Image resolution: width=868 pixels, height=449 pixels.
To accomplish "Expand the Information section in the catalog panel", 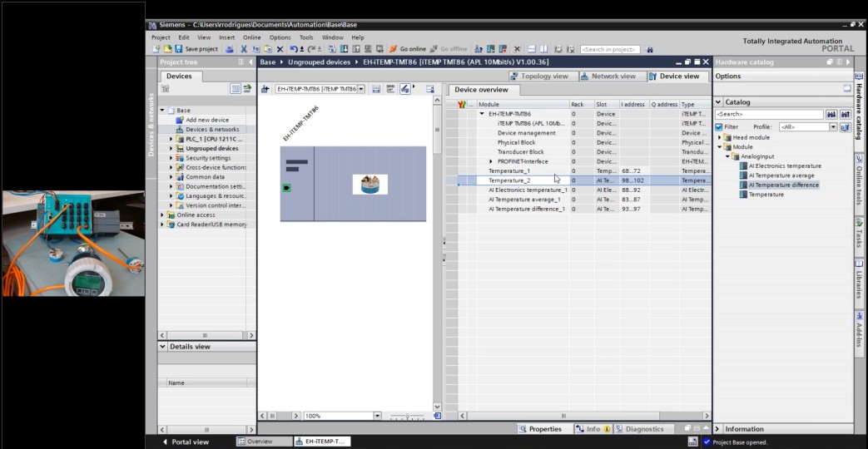I will pos(718,429).
